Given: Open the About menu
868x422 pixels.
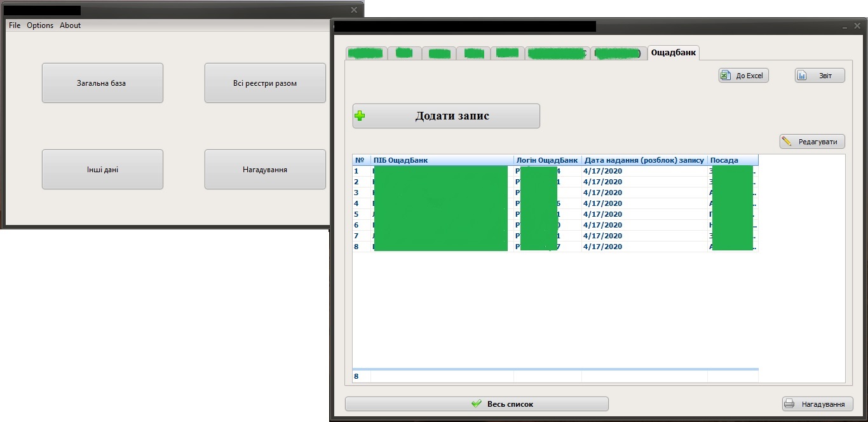Looking at the screenshot, I should click(x=71, y=25).
